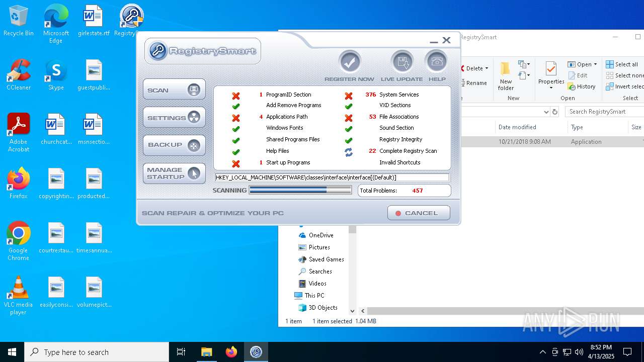Open RegistrySmart Settings
The height and width of the screenshot is (362, 644).
click(x=174, y=118)
